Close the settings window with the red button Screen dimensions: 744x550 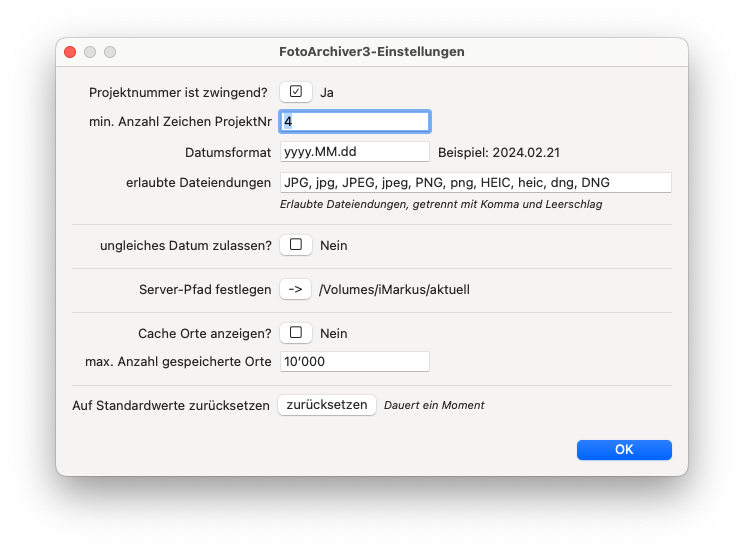click(x=70, y=51)
